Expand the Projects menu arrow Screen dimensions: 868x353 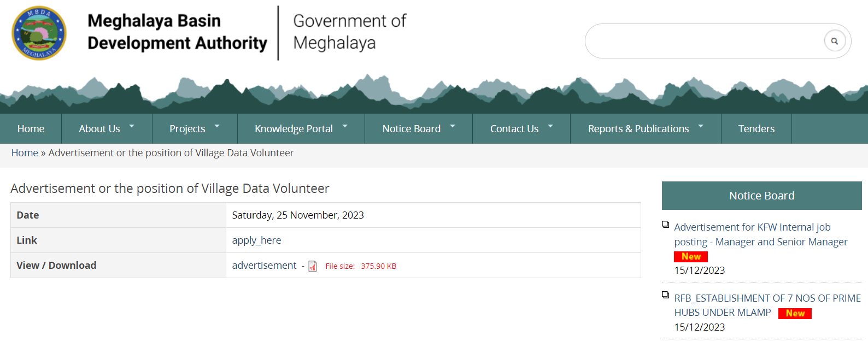217,126
